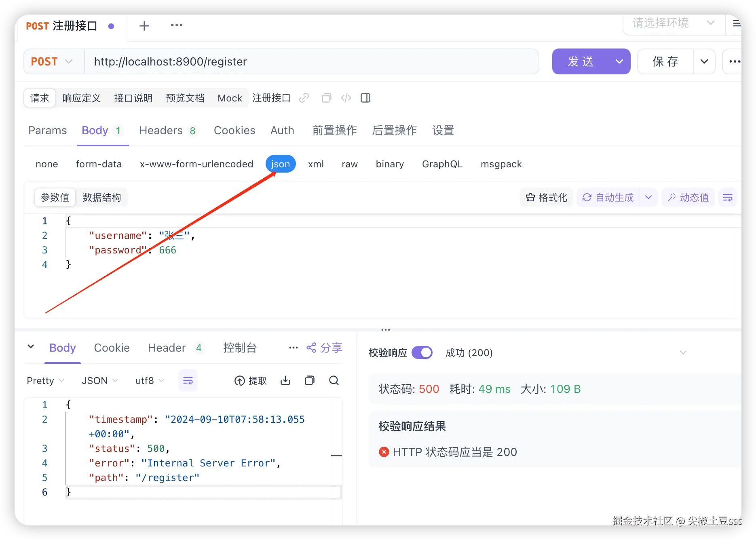Collapse the response panel chevron
Screen dimensions: 756x540
coord(31,346)
